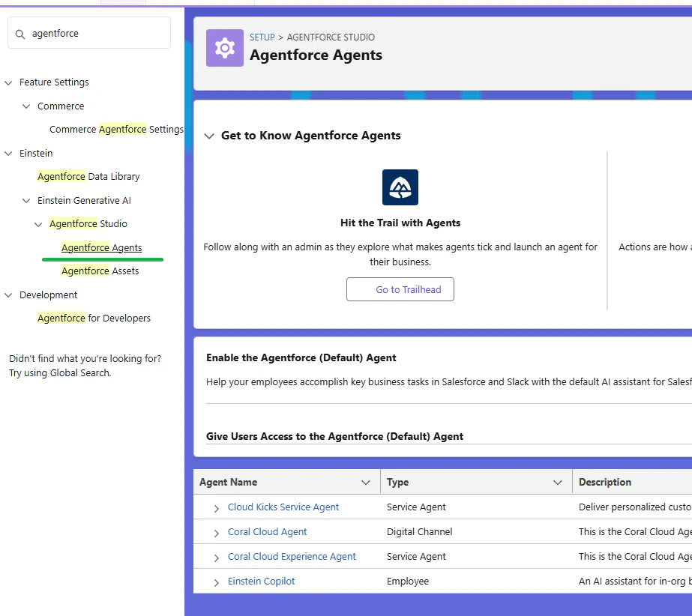
Task: Click the Go to Trailhead button
Action: tap(400, 289)
